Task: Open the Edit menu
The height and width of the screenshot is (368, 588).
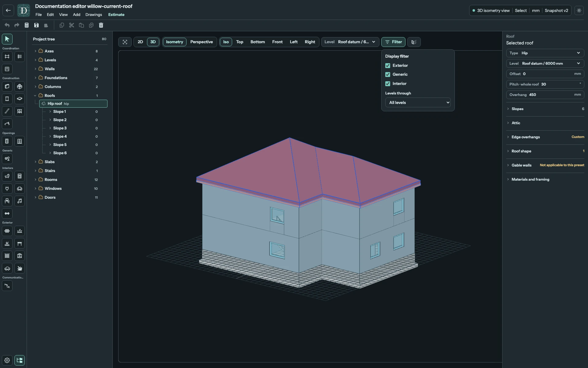Action: [50, 15]
